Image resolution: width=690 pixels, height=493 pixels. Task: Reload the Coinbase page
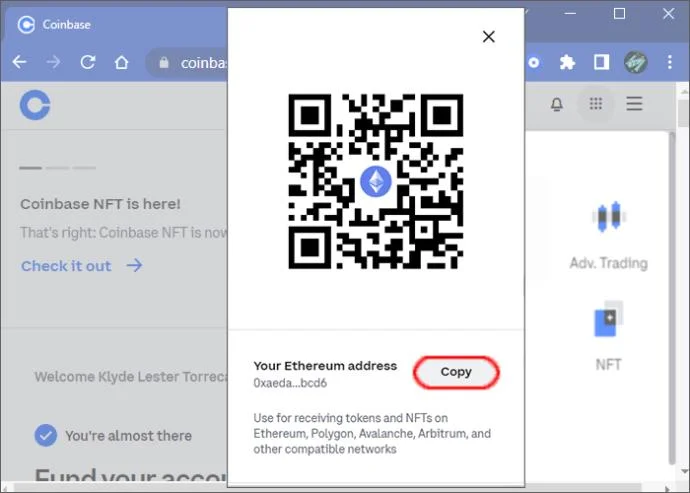click(88, 62)
